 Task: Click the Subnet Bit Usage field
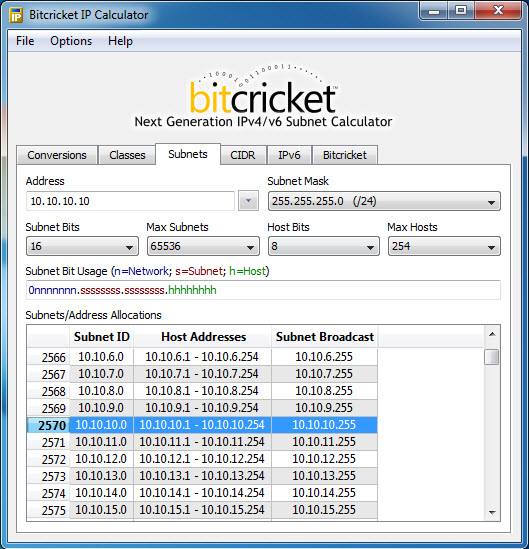pos(263,290)
